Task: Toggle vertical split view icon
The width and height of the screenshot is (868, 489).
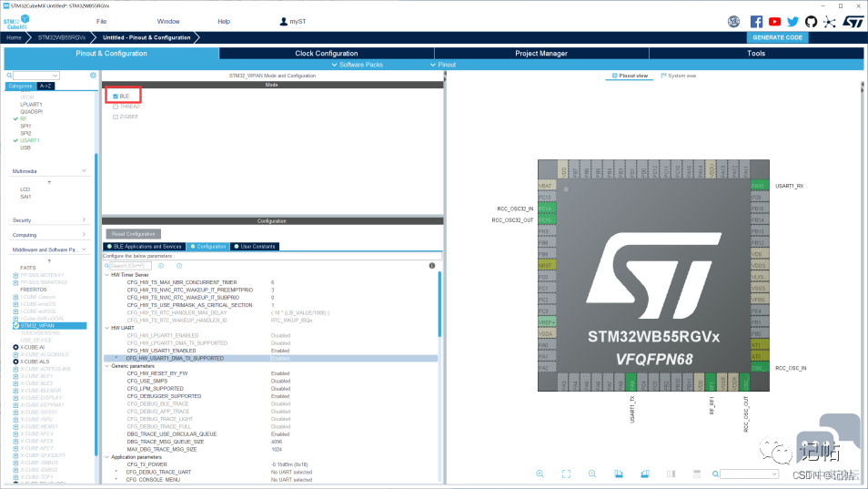Action: pyautogui.click(x=671, y=474)
